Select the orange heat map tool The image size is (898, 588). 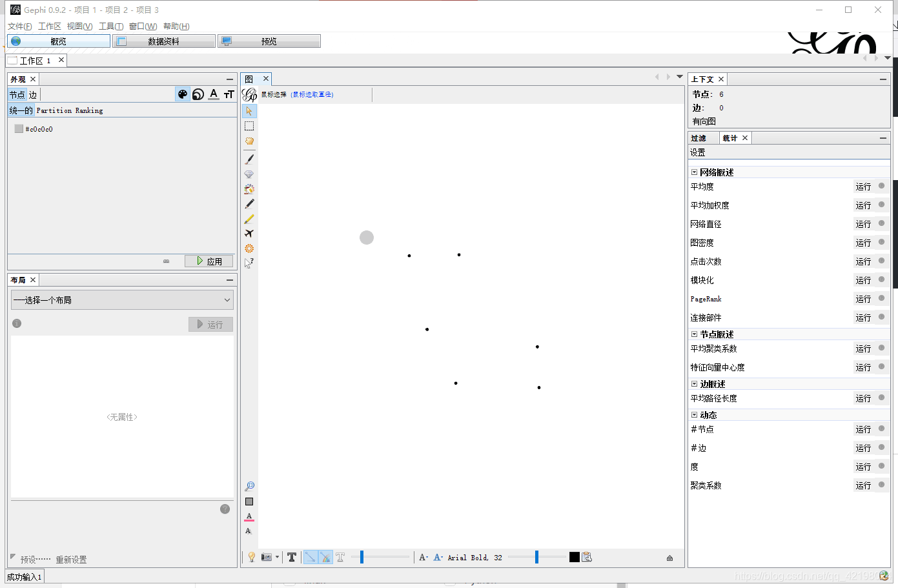[x=249, y=248]
